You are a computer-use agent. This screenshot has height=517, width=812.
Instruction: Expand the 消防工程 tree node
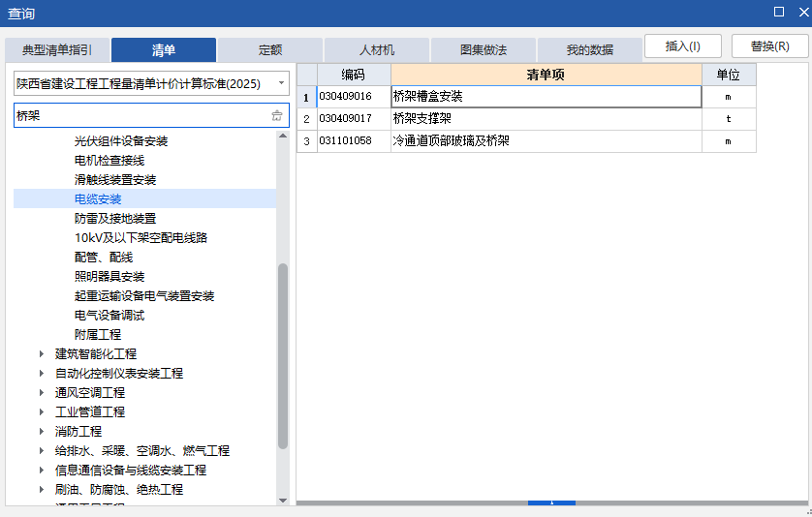[x=42, y=431]
